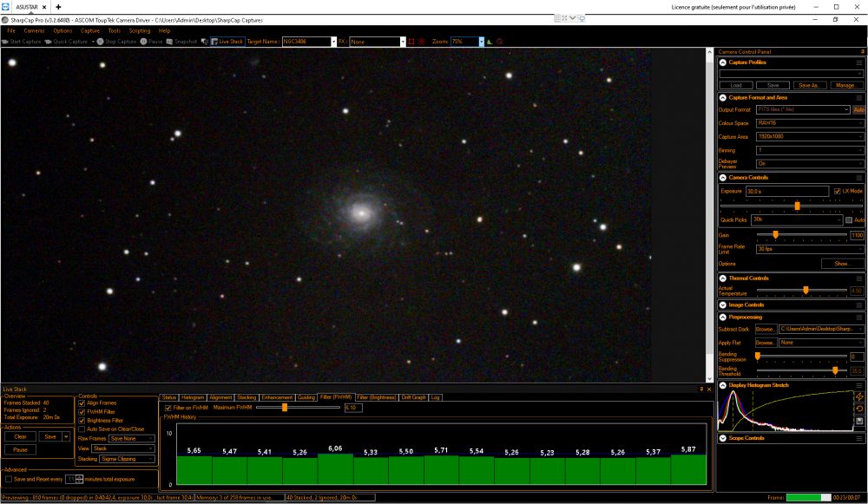Enable Save and Reset every checkbox

tap(9, 479)
